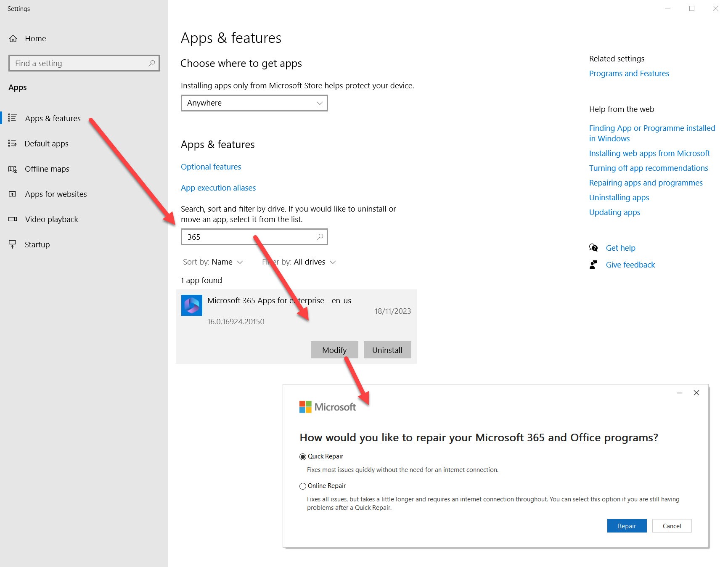Expand the Sort by Name dropdown
728x567 pixels.
pyautogui.click(x=213, y=262)
